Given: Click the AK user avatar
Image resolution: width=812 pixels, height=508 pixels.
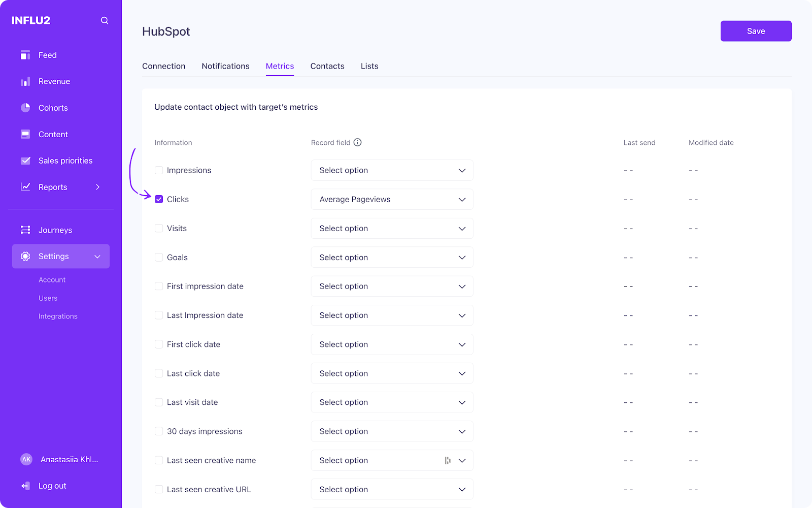Looking at the screenshot, I should (x=26, y=459).
